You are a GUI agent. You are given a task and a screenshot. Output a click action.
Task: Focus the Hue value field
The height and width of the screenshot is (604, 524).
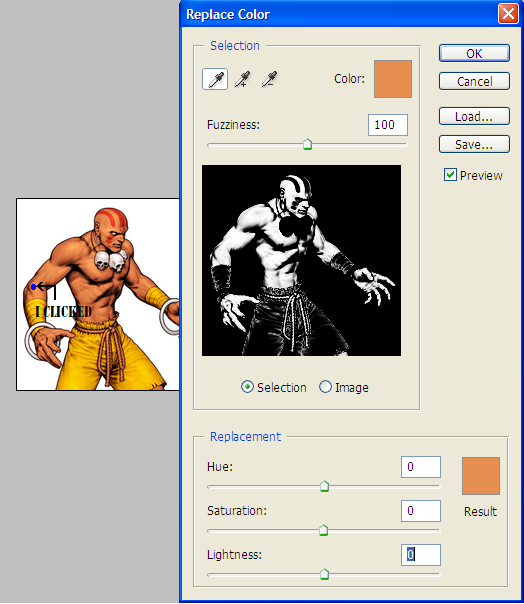(421, 467)
